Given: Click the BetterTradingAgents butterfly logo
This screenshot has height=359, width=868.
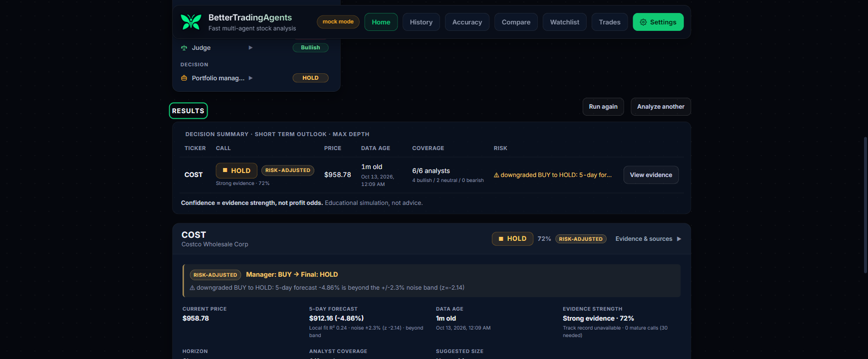Looking at the screenshot, I should click(x=191, y=22).
